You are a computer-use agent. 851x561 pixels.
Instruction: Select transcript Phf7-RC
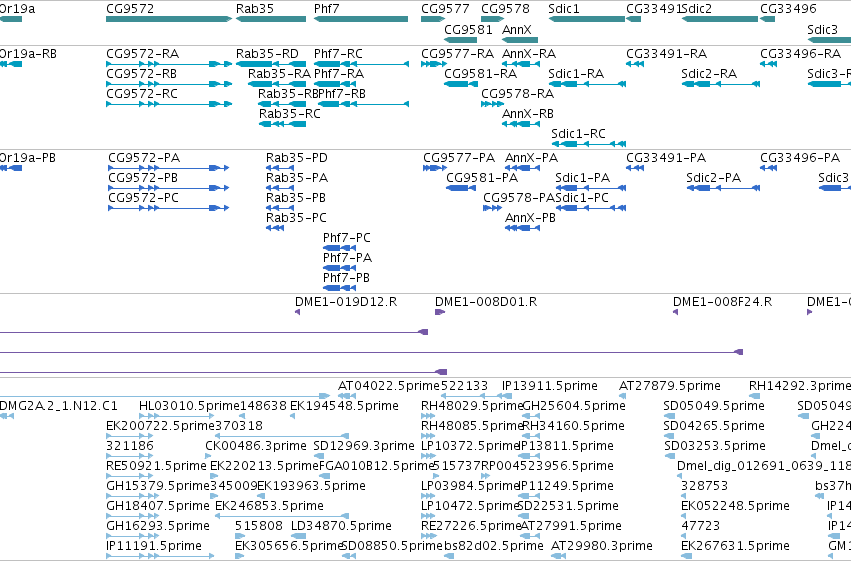click(338, 54)
